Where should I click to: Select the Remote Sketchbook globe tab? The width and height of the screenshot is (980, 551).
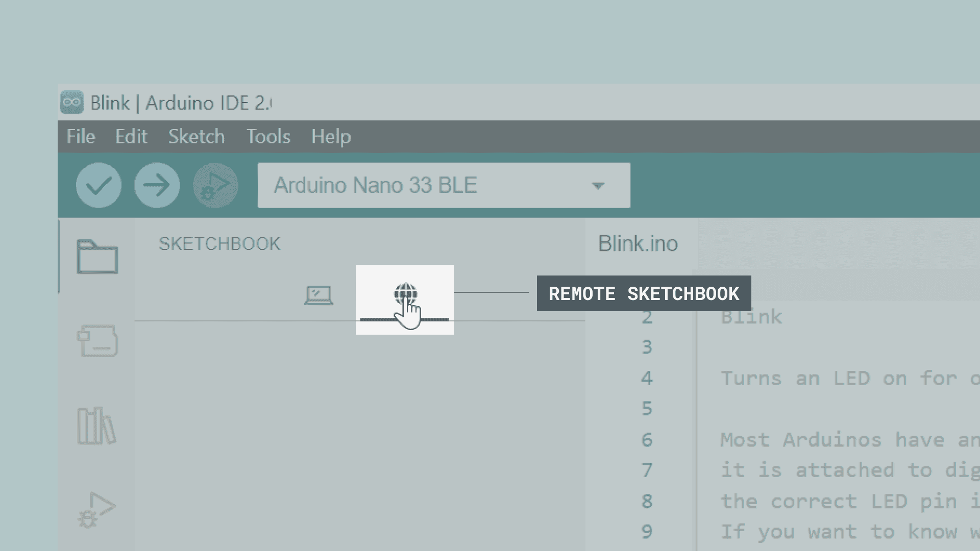pos(405,296)
